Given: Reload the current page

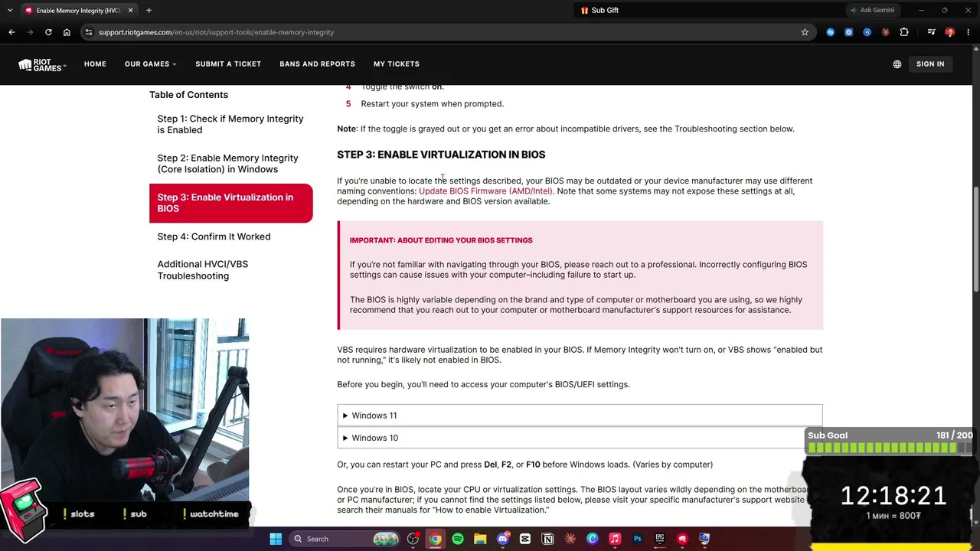Looking at the screenshot, I should [x=48, y=32].
